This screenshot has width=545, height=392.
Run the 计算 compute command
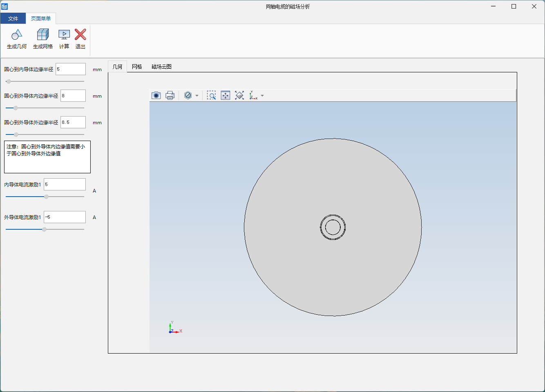[64, 39]
